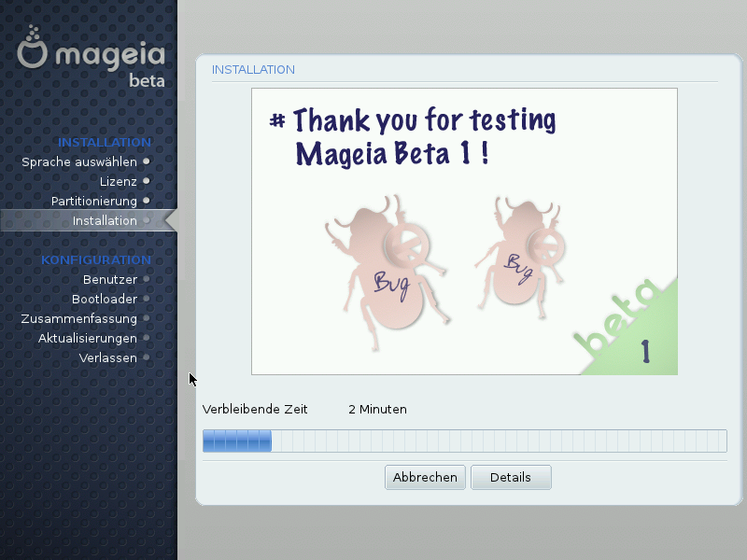Select the Benutzer step
Viewport: 747px width, 560px height.
point(110,279)
